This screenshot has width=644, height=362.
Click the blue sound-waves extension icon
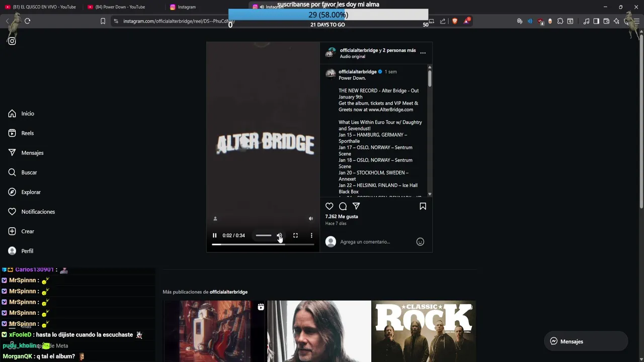click(x=530, y=21)
